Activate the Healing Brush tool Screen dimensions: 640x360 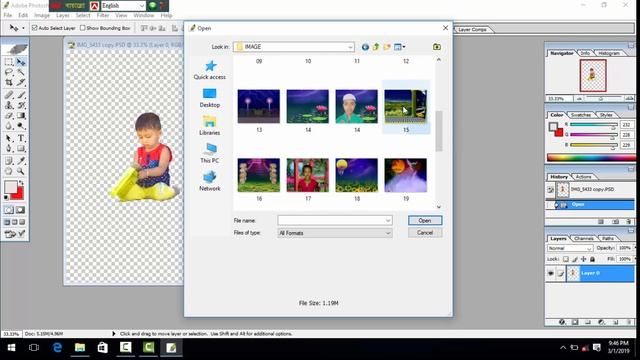[x=9, y=95]
